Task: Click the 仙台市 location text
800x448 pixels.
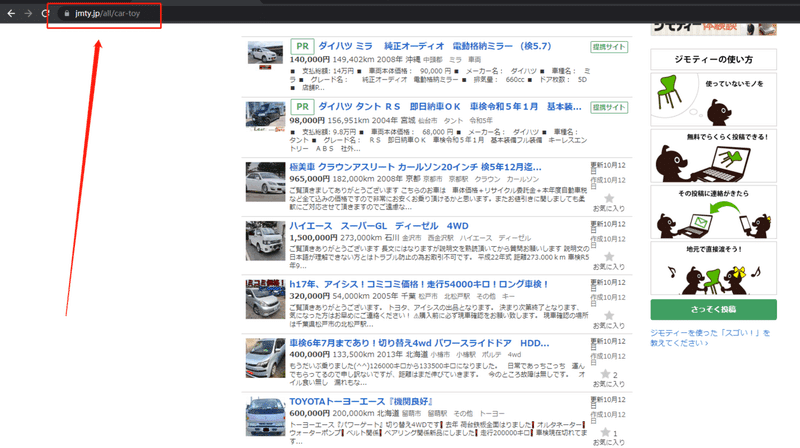Action: pyautogui.click(x=428, y=121)
